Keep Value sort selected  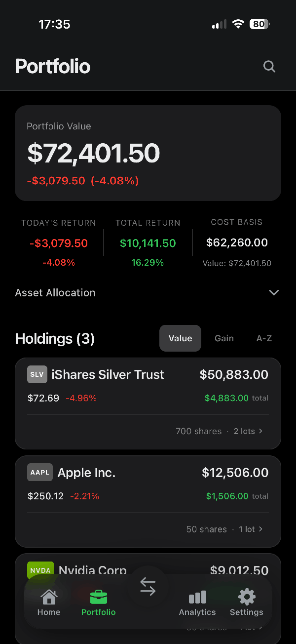180,338
